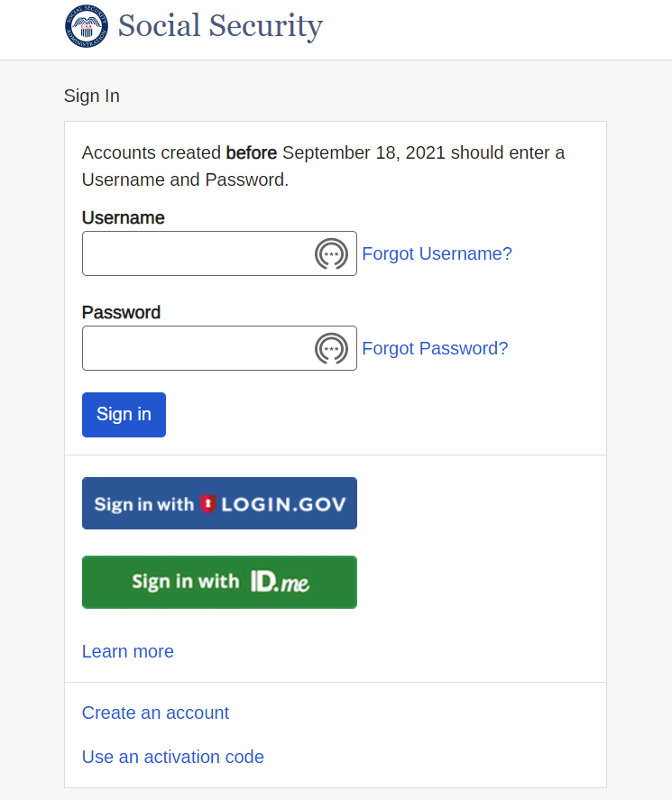The width and height of the screenshot is (672, 800).
Task: Click the Sign In page heading
Action: click(92, 96)
